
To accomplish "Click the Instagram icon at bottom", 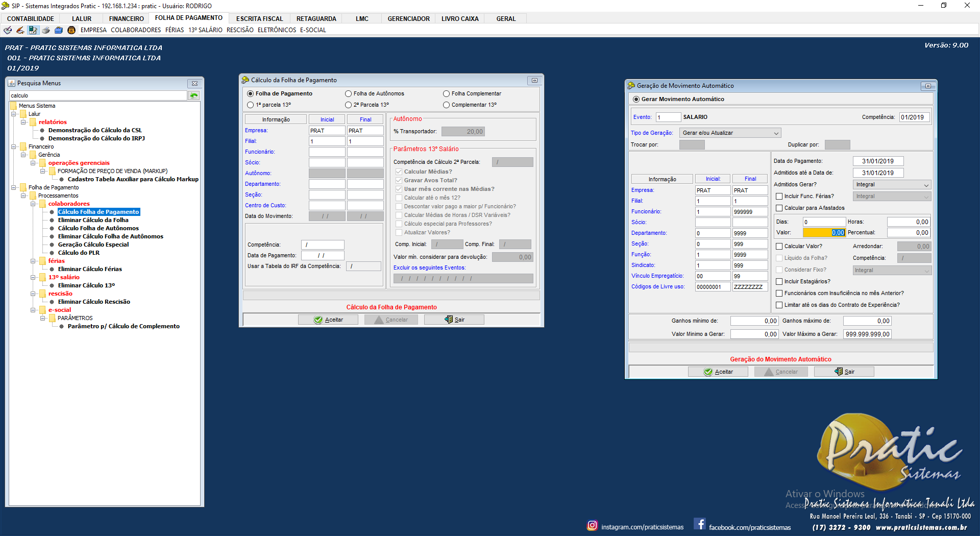I will click(x=592, y=525).
